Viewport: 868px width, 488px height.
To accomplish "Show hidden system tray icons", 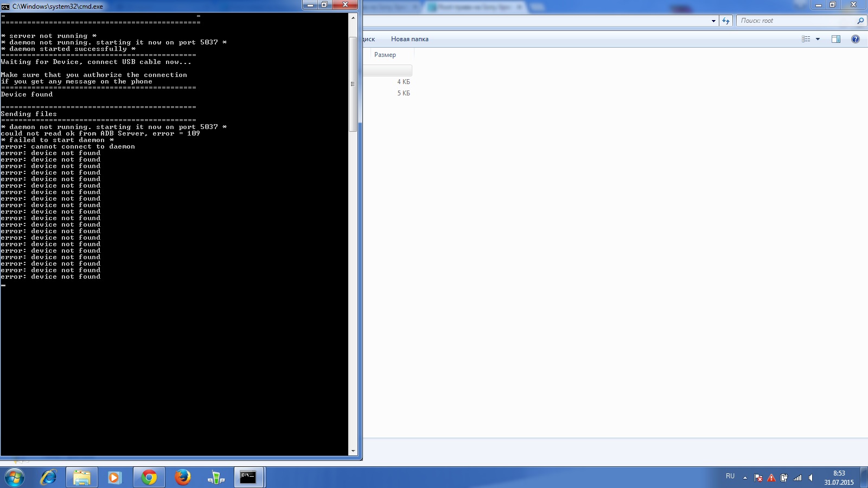I will coord(745,478).
